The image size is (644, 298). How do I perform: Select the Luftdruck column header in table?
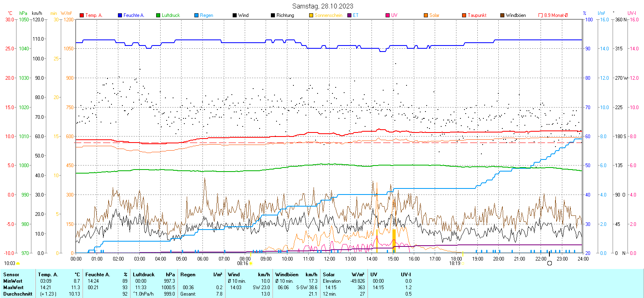point(144,275)
